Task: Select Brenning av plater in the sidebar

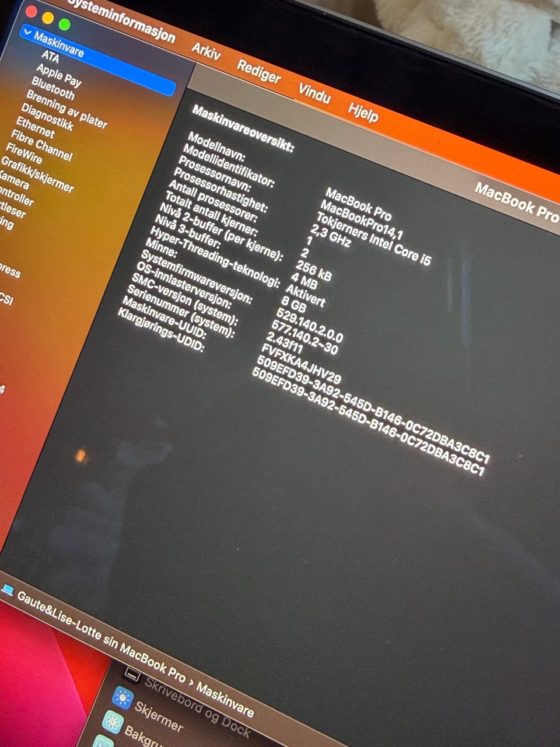Action: click(x=67, y=109)
